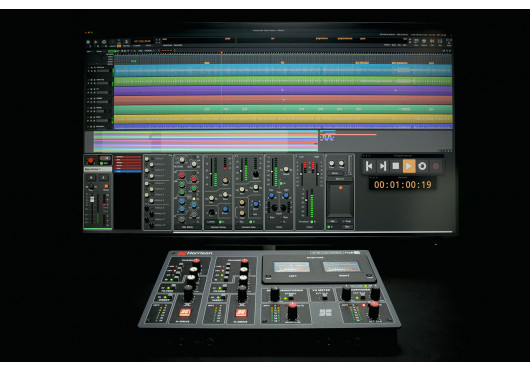Click the blue knob in the compressor module
This screenshot has width=530, height=371.
coord(225,209)
